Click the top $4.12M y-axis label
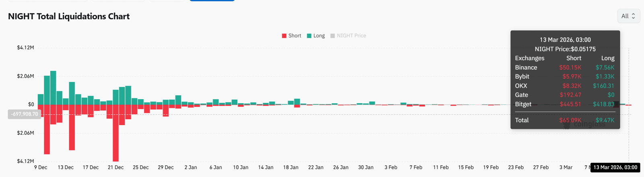 pos(25,48)
